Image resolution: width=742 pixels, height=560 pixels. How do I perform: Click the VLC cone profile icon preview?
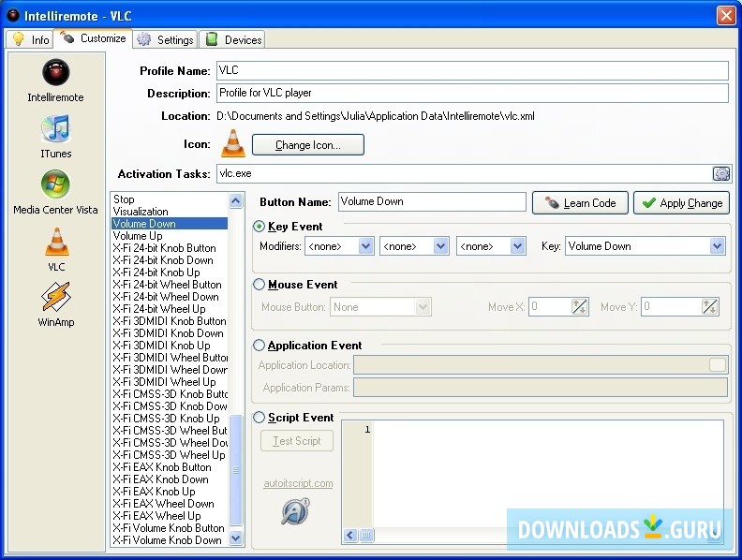pos(233,143)
